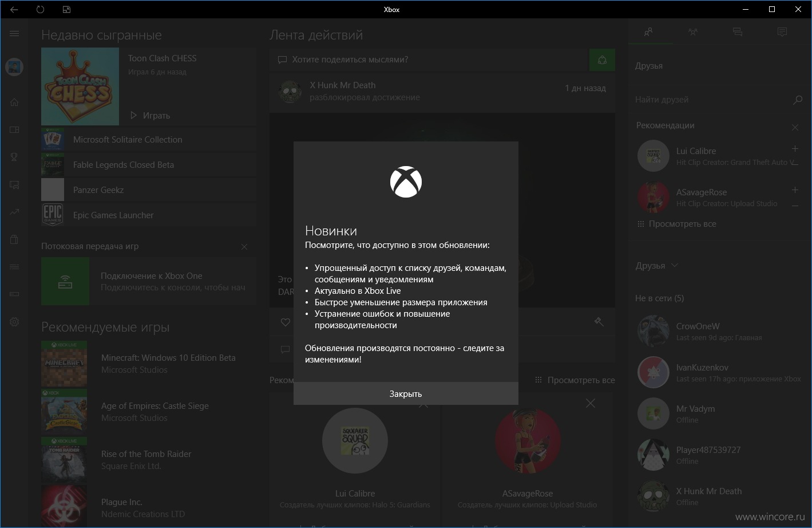Click the refresh icon in the title bar

[x=40, y=10]
